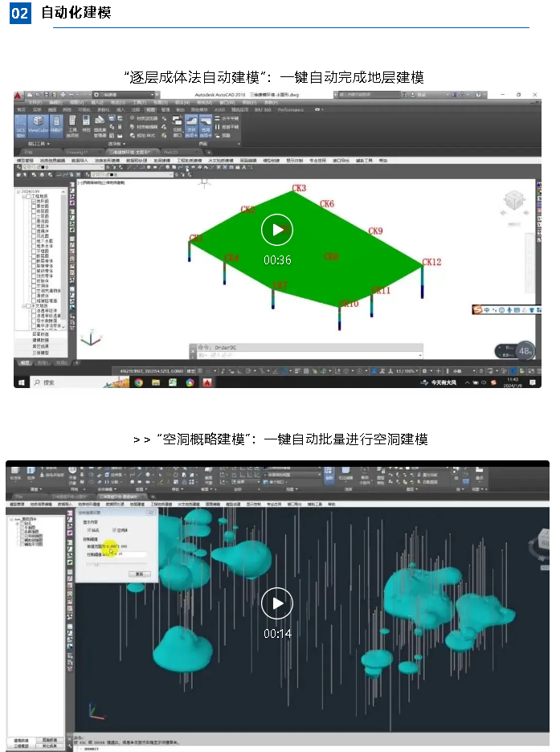Click the 重画 button in the dialog

click(141, 573)
